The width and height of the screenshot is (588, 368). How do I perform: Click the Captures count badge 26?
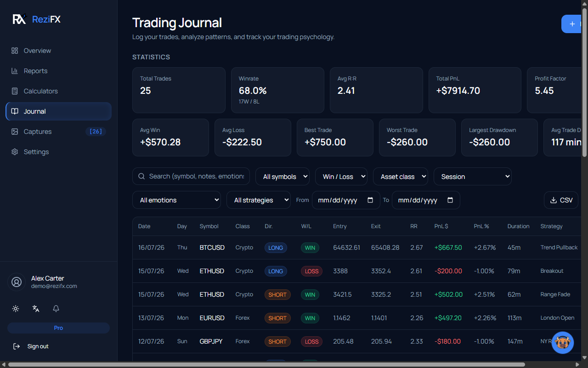point(96,132)
